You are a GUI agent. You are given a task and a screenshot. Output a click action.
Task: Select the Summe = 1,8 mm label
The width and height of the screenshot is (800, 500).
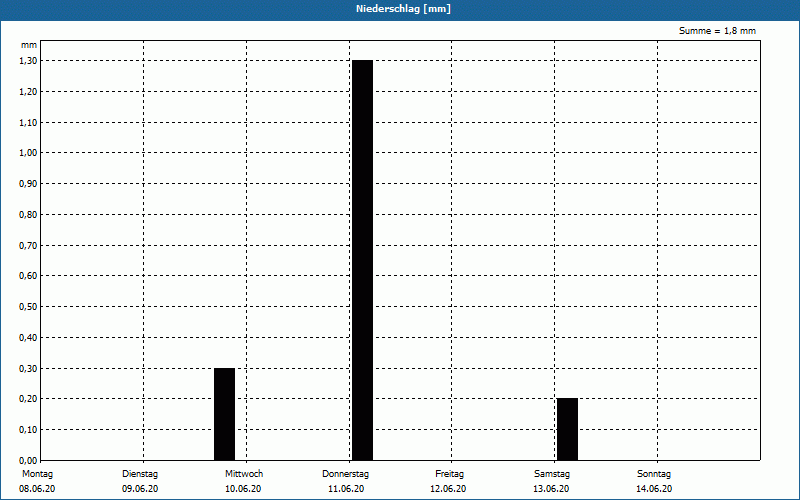click(x=717, y=31)
